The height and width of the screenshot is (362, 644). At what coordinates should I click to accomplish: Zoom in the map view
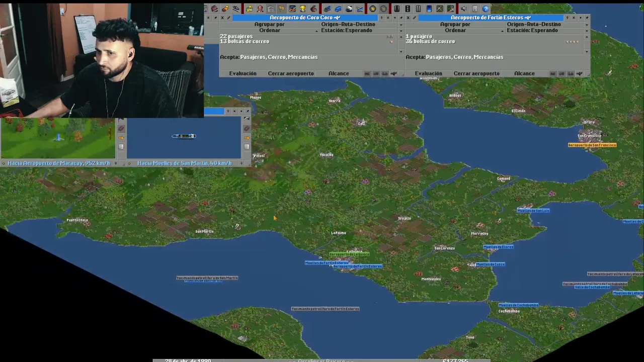372,9
